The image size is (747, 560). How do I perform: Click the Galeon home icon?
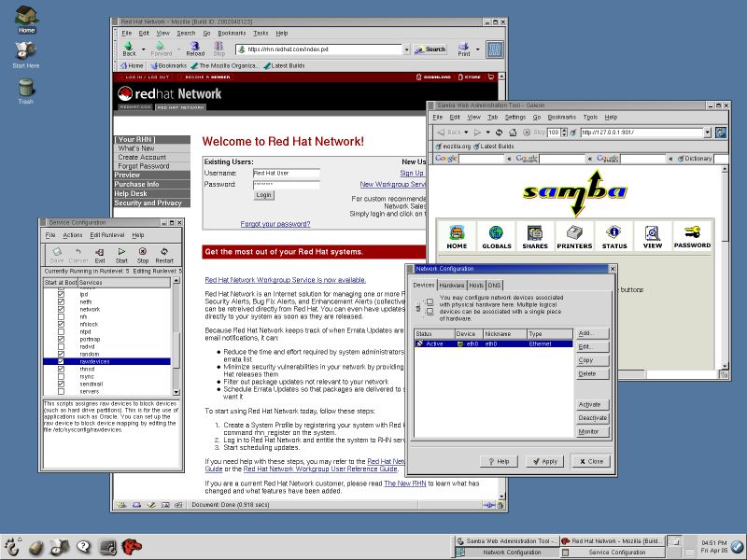pyautogui.click(x=513, y=133)
